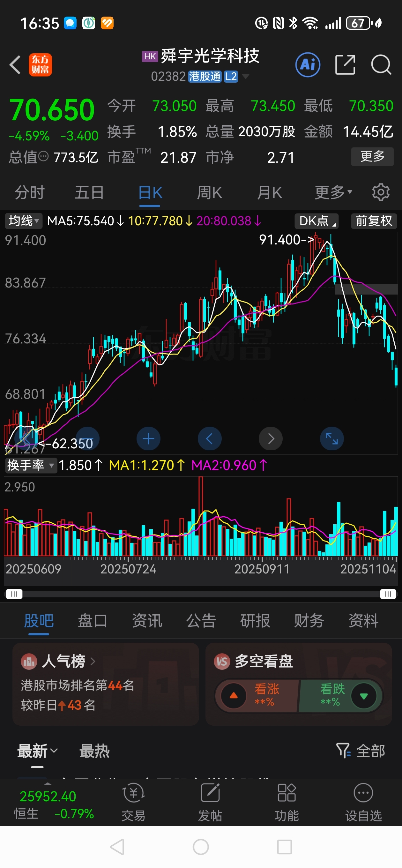Tap the 总值 info smiley icon
Viewport: 402px width, 868px height.
[x=44, y=157]
